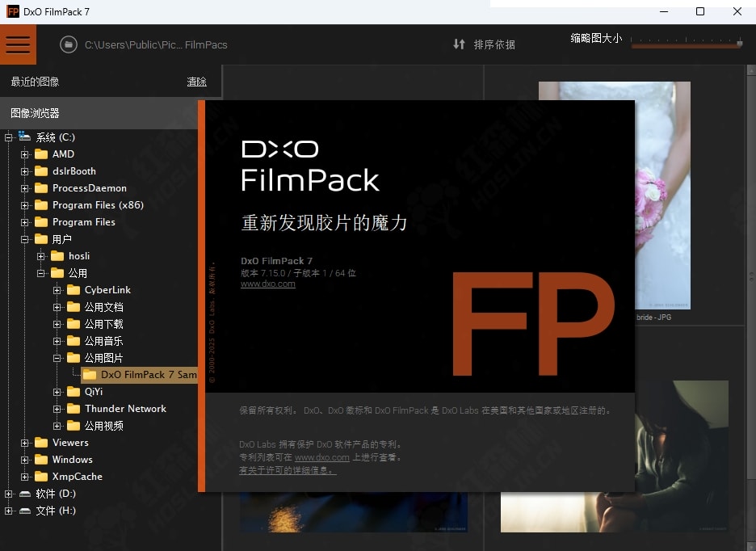
Task: Open www.dxo.com link under version info
Action: coord(268,284)
